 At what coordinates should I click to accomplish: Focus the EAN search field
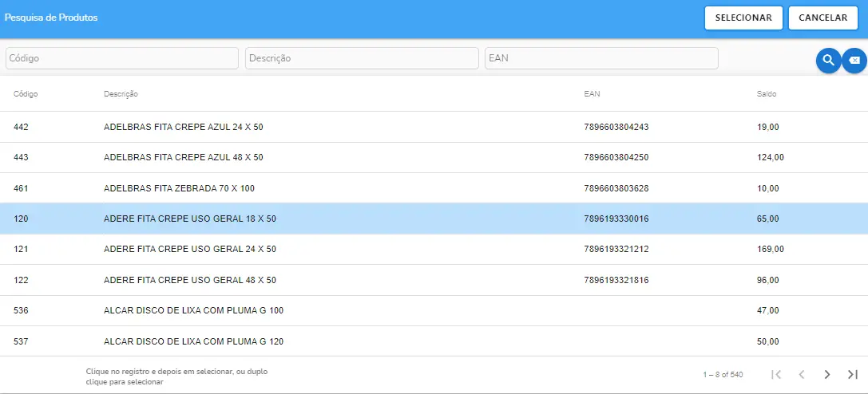tap(602, 58)
